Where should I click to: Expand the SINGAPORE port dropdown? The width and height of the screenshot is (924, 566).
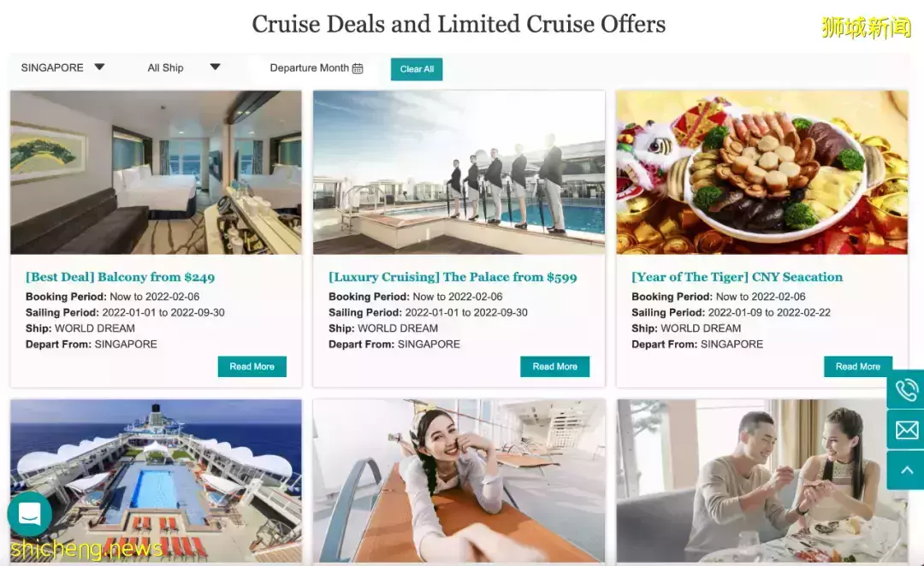coord(62,68)
